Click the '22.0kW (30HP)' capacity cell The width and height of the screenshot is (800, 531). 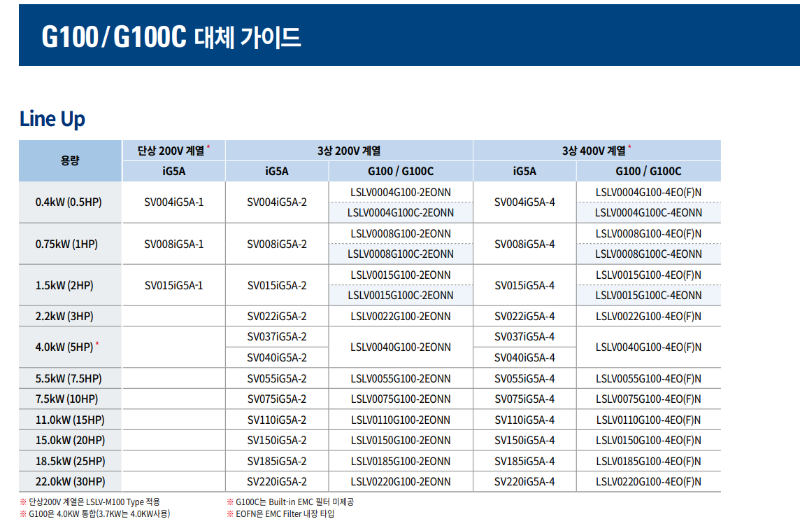70,482
